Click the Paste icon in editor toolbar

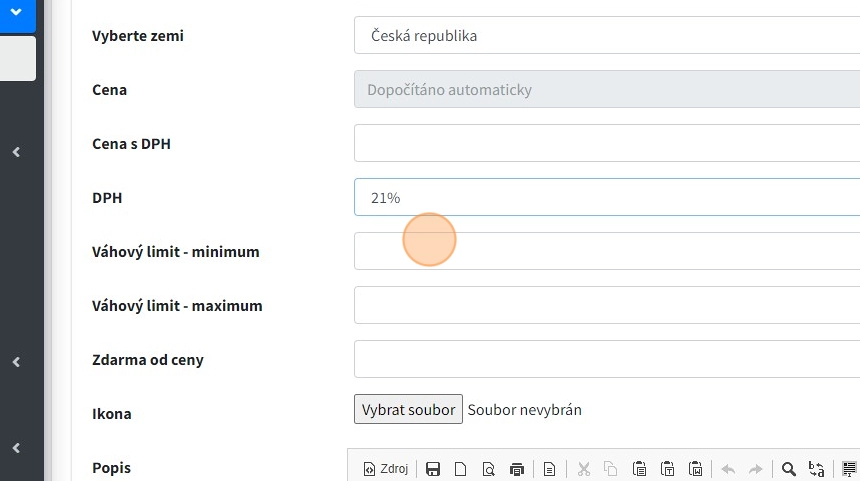[640, 469]
